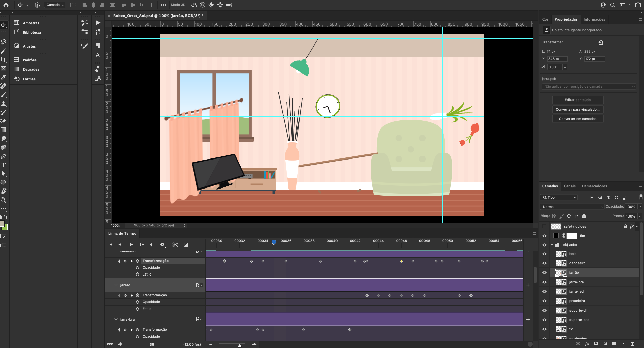Click the Eyedropper tool
Viewport: 644px width, 348px height.
click(x=4, y=77)
